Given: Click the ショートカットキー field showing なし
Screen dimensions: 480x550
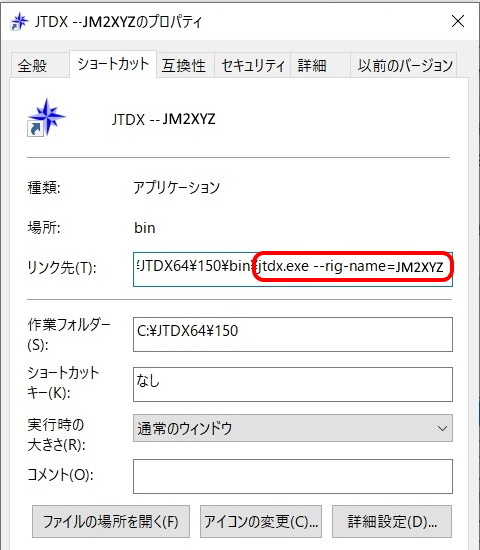Looking at the screenshot, I should coord(293,384).
